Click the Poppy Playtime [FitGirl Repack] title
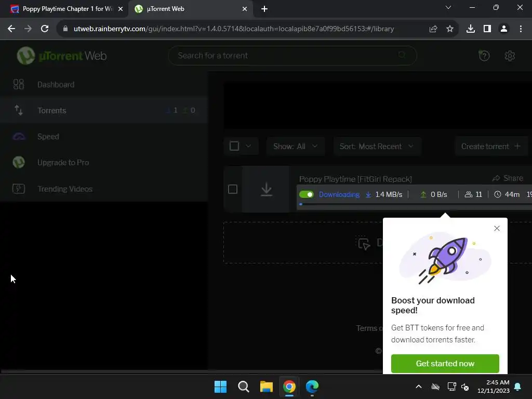 pos(355,179)
